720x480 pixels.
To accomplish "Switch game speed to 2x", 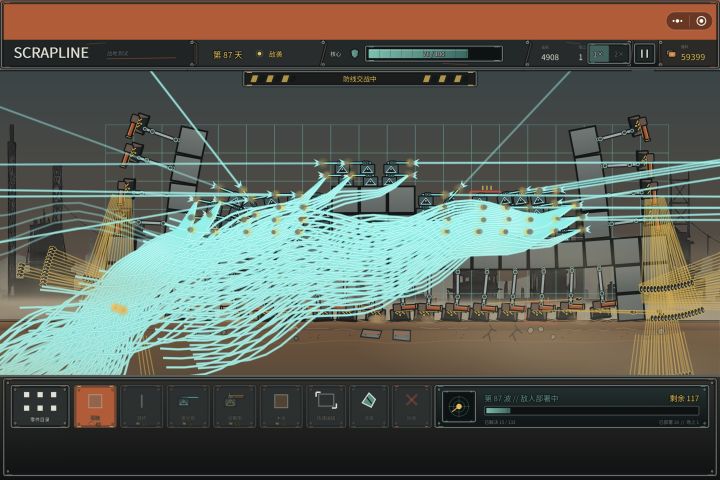I will click(x=619, y=54).
